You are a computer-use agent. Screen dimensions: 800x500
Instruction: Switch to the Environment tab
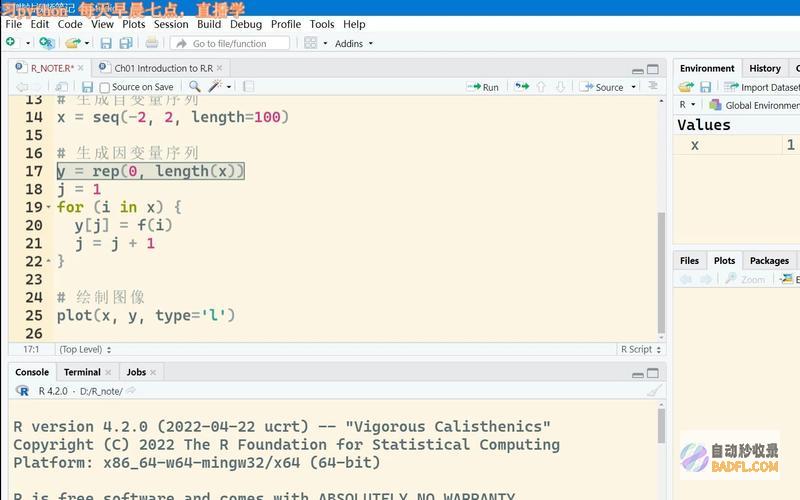(x=707, y=68)
